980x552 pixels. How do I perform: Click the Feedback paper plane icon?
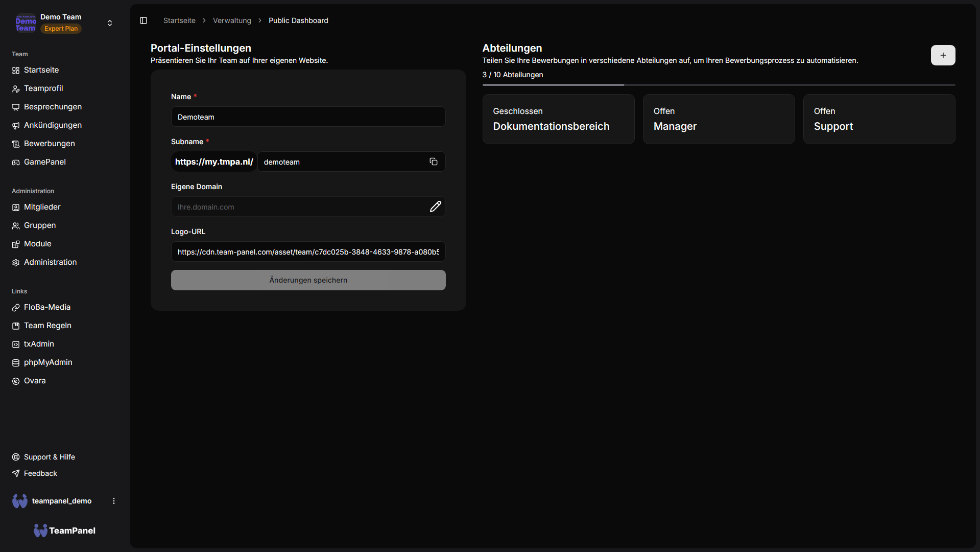point(16,473)
